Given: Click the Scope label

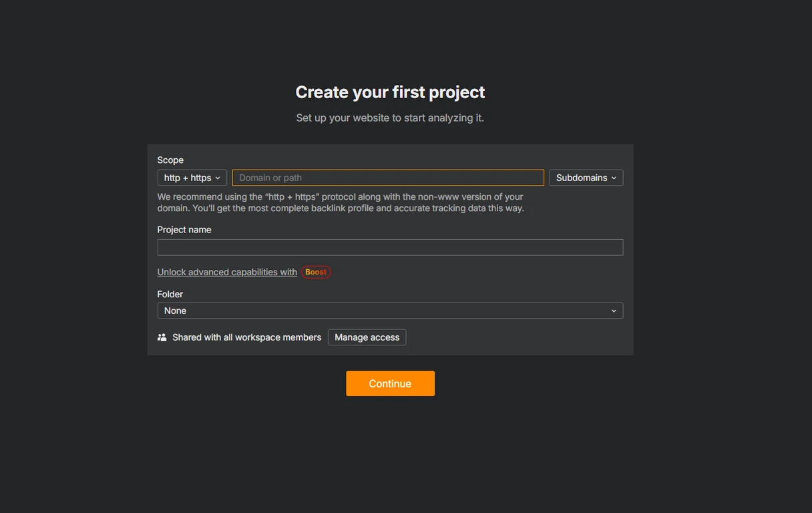Looking at the screenshot, I should point(170,160).
